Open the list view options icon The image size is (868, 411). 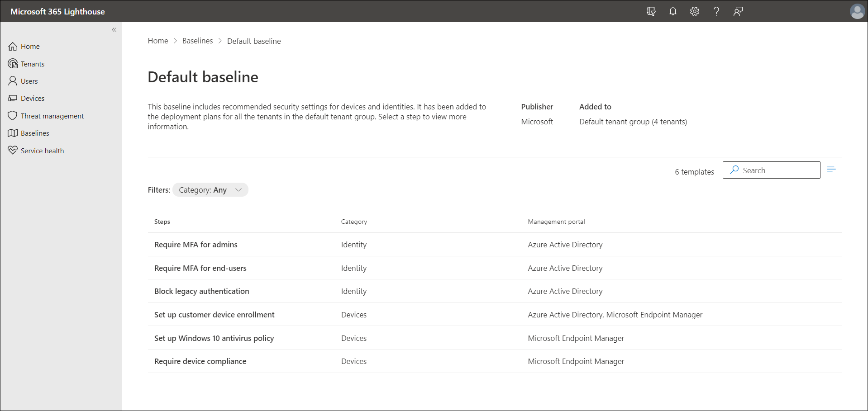pyautogui.click(x=831, y=170)
